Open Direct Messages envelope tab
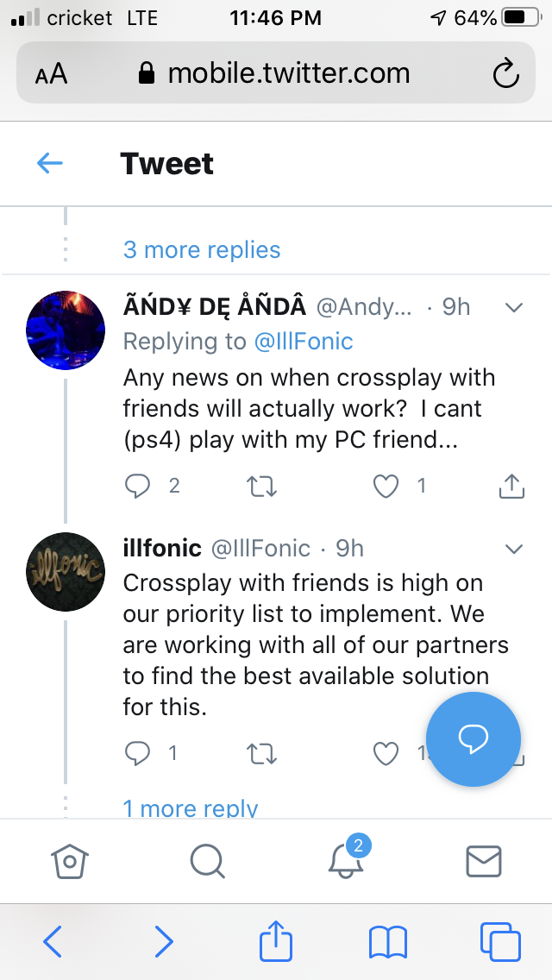 (x=484, y=860)
